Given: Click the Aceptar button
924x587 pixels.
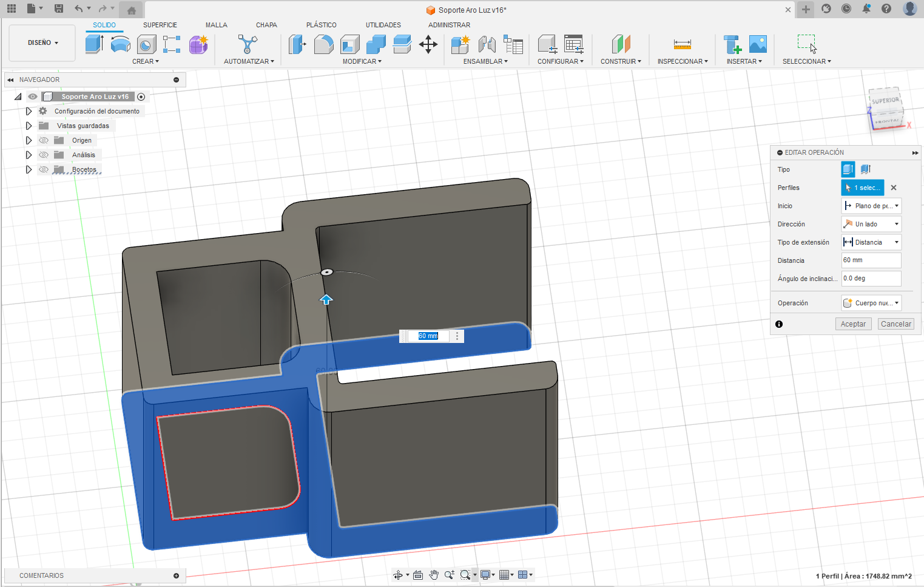Looking at the screenshot, I should 853,324.
